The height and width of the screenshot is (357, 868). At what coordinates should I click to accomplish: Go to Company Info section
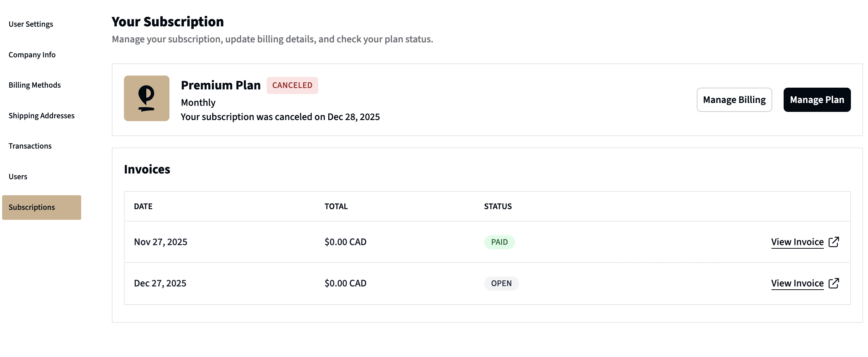click(x=32, y=55)
